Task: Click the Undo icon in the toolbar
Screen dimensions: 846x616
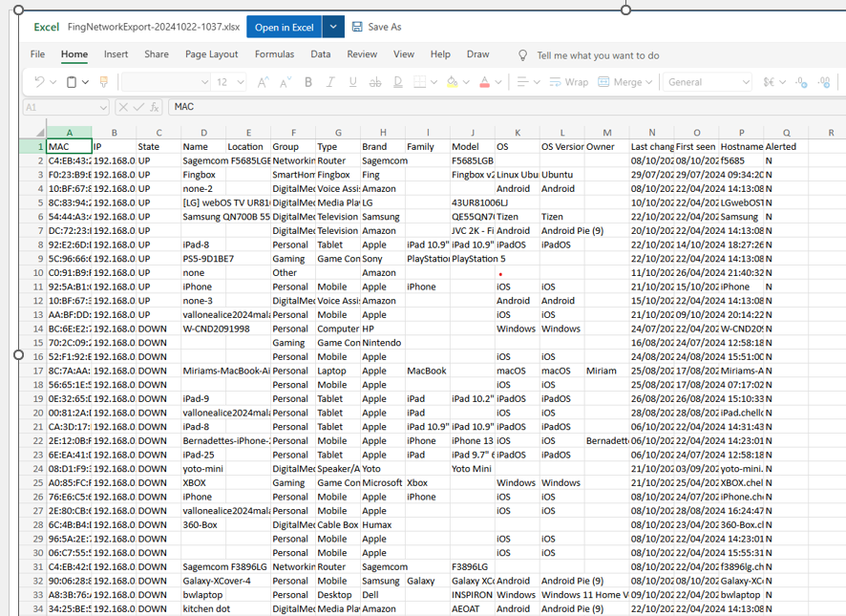Action: click(39, 82)
